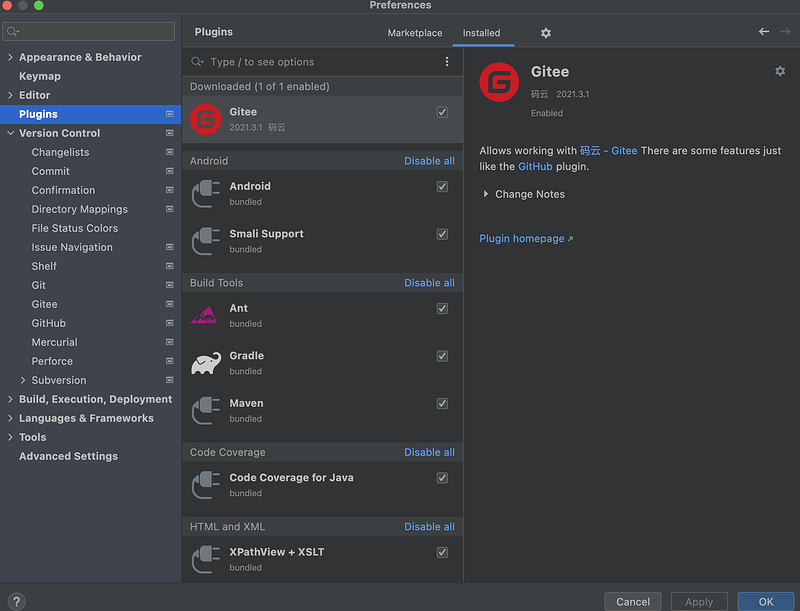
Task: Expand the Change Notes section
Action: (486, 194)
